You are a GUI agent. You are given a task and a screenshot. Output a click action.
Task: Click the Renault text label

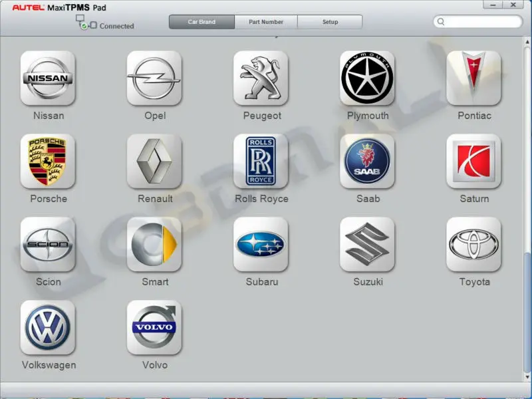(155, 199)
